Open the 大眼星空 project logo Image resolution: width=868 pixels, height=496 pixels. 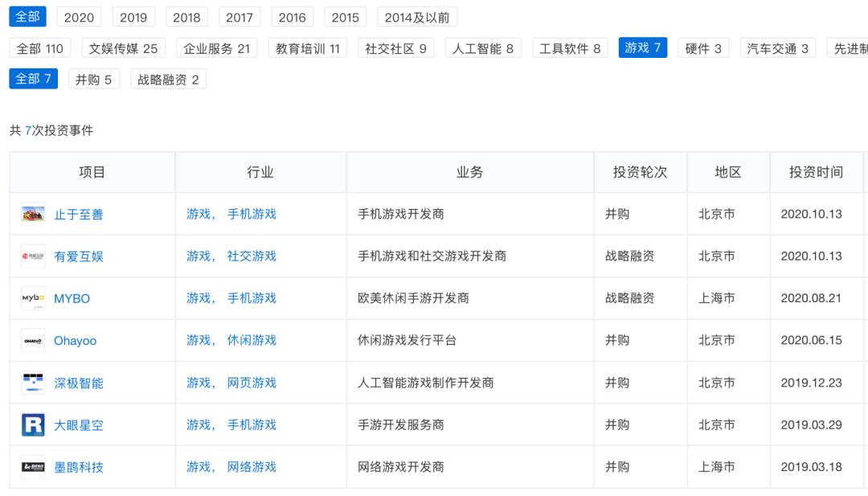tap(33, 425)
